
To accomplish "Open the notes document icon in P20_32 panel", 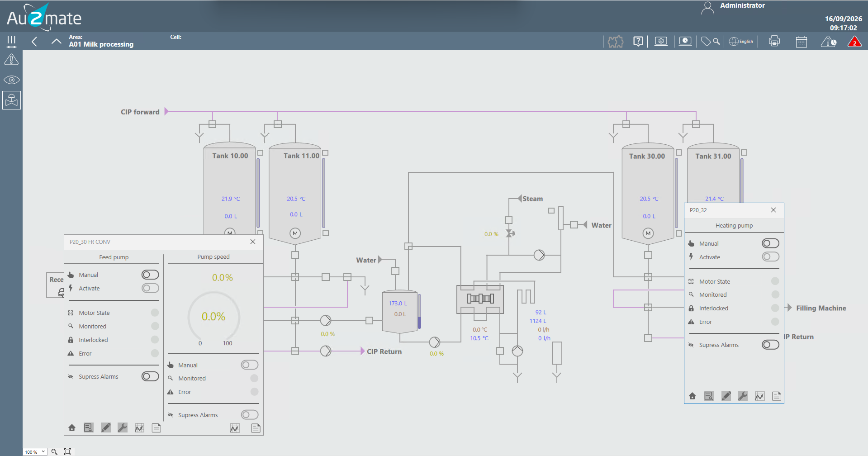I will (777, 396).
